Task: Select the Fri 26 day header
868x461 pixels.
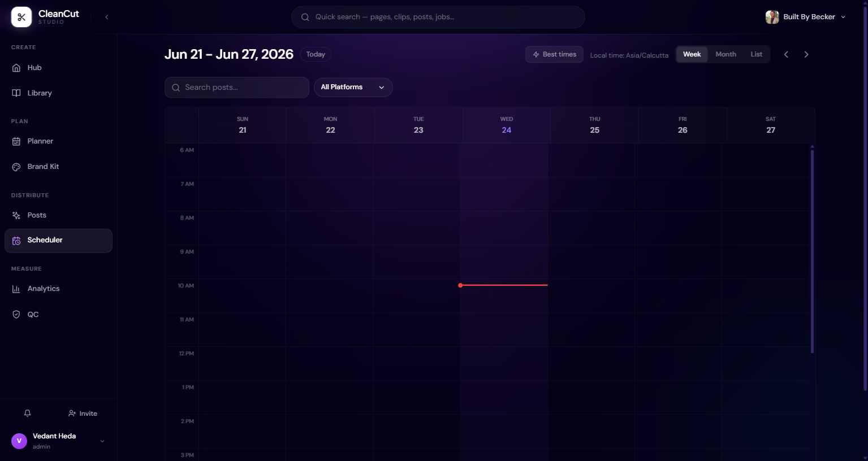Action: [683, 125]
